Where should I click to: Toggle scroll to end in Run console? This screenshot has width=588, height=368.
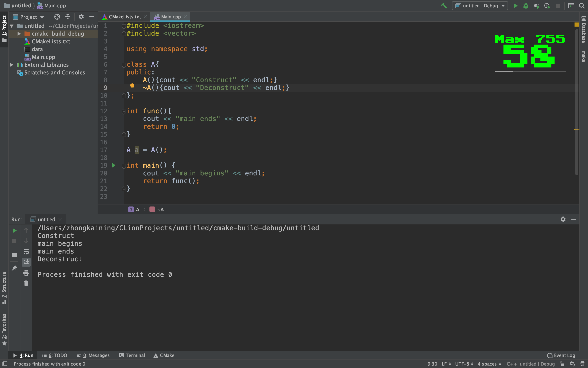point(26,262)
